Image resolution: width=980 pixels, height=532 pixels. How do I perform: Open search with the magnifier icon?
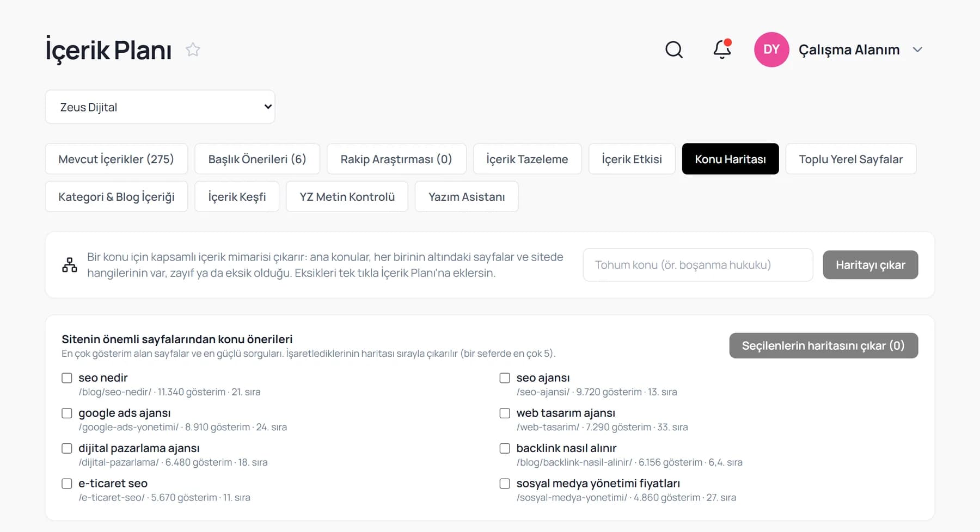pyautogui.click(x=674, y=50)
